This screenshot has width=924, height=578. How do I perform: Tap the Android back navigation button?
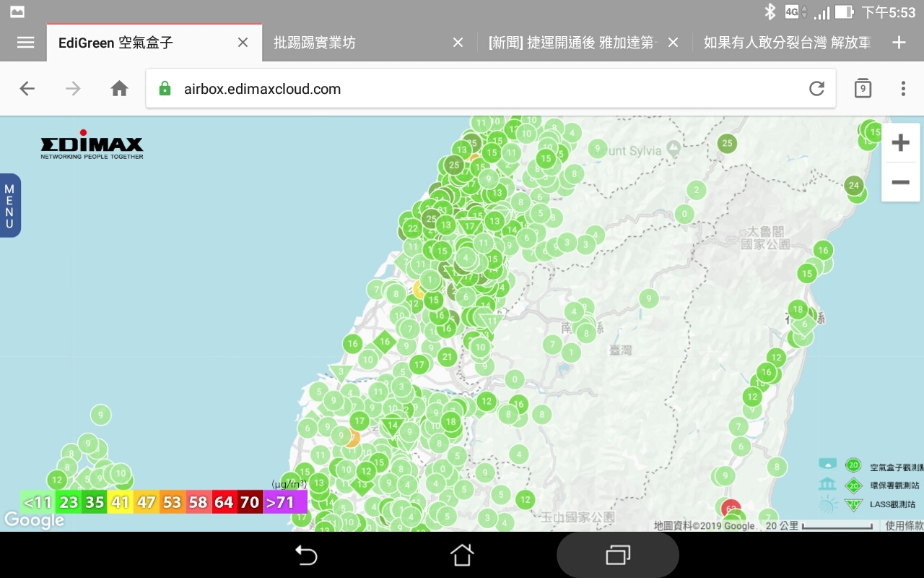306,555
